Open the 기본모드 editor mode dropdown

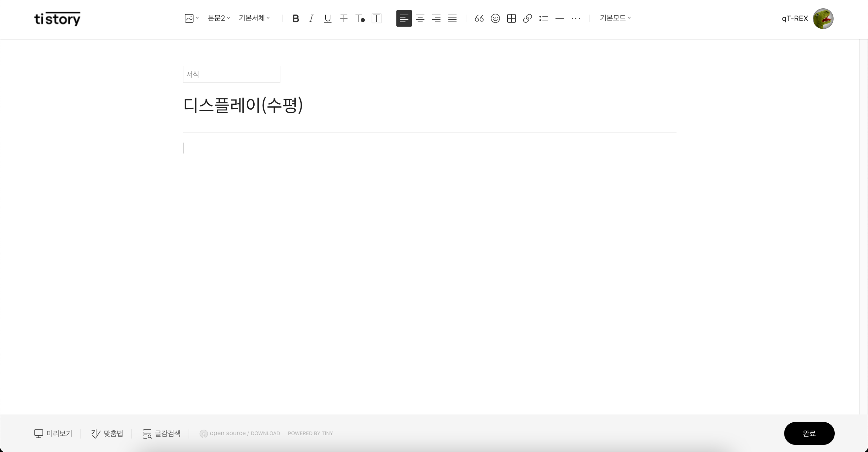[615, 18]
